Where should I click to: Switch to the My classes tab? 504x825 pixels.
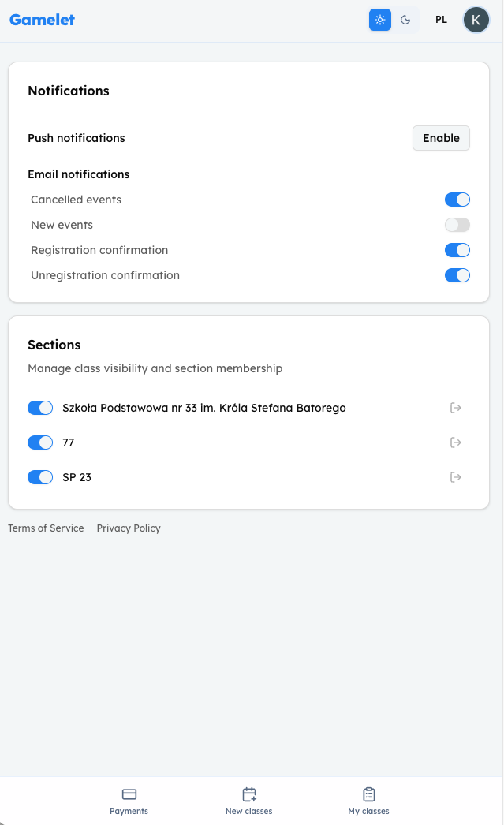[x=368, y=799]
